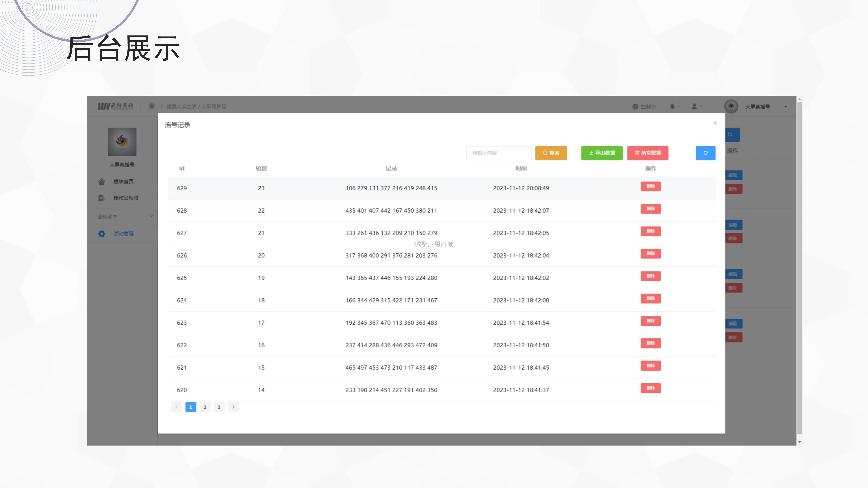
Task: Delete the record with id 628
Action: (x=651, y=209)
